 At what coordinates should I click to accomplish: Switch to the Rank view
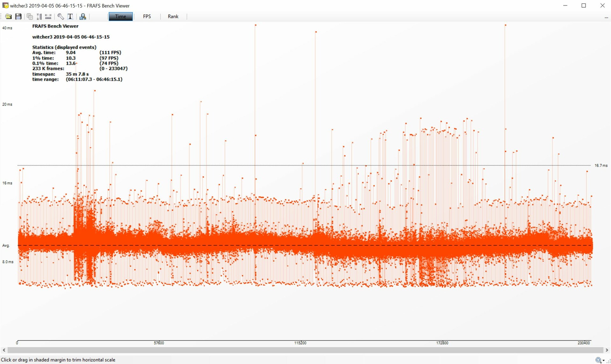(173, 17)
